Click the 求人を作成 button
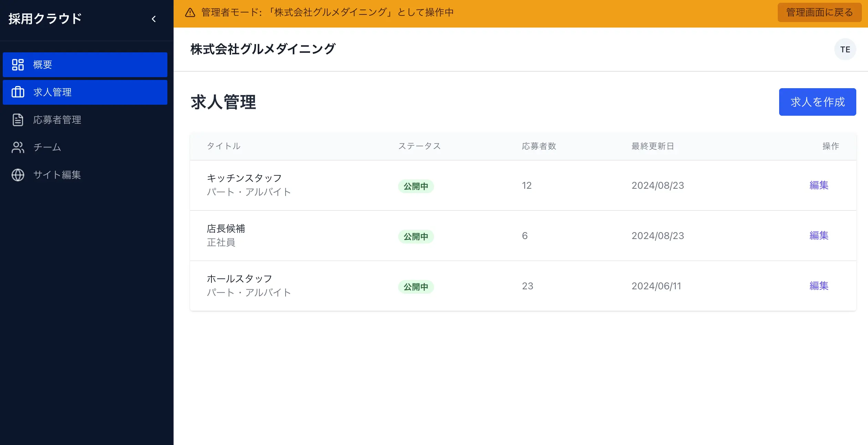868x445 pixels. click(817, 102)
